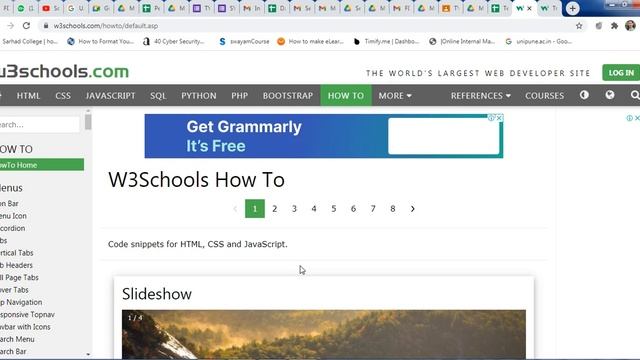The width and height of the screenshot is (640, 360).
Task: Open BOOTSTRAP in the navbar
Action: click(288, 96)
